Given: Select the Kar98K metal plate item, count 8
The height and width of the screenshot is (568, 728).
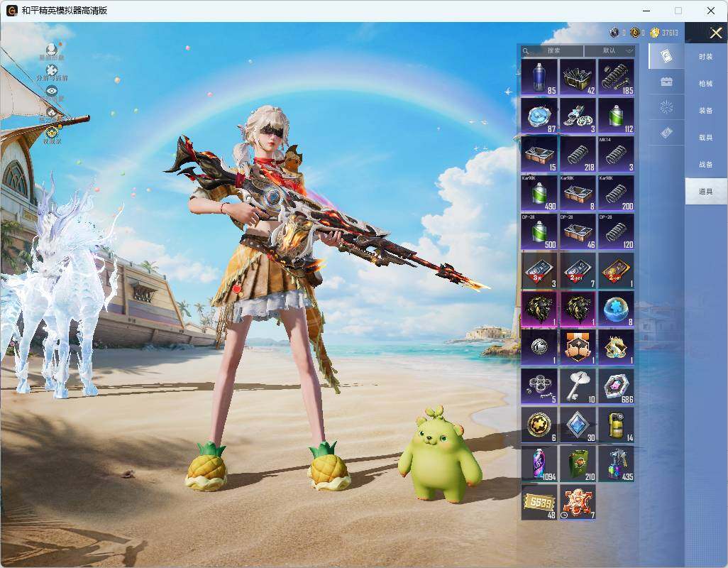Looking at the screenshot, I should tap(578, 193).
